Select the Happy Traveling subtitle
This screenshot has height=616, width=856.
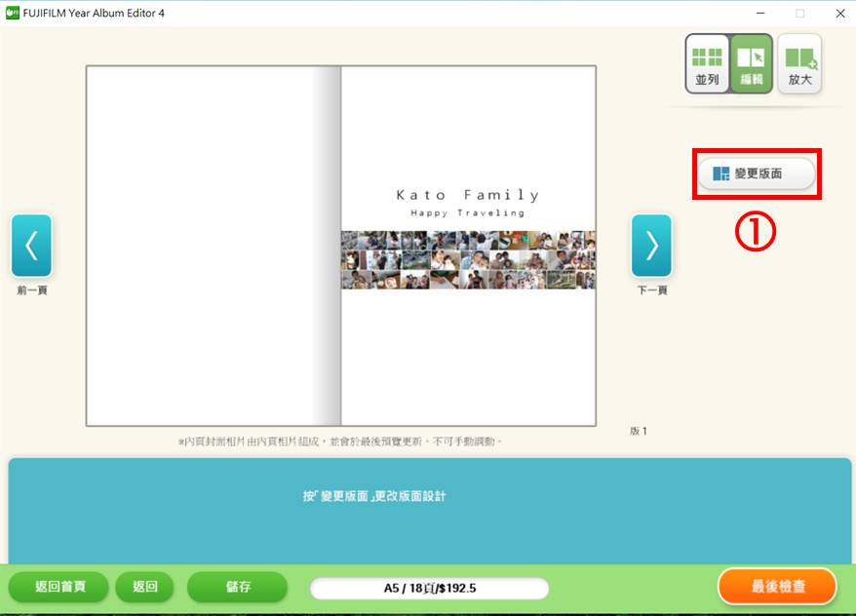point(467,212)
